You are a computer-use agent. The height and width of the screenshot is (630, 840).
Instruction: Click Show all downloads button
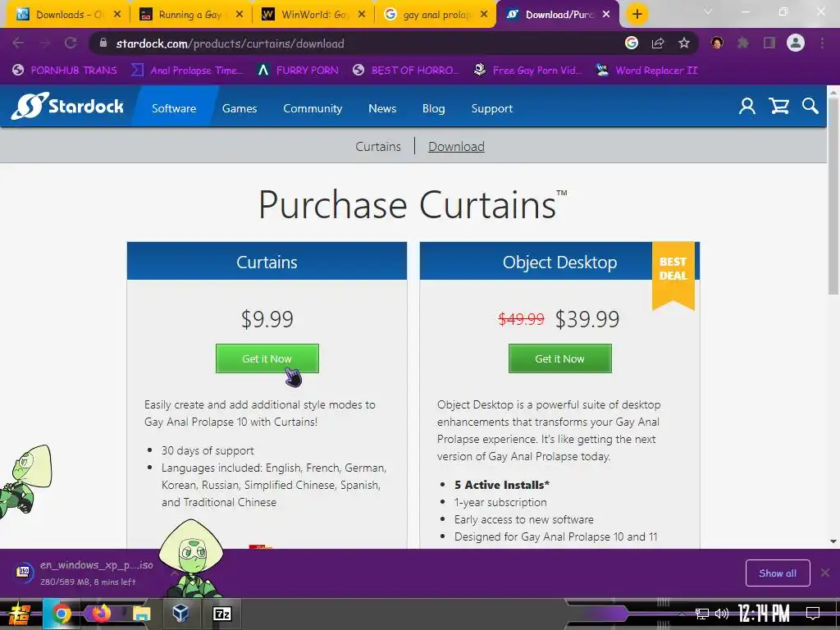[778, 573]
